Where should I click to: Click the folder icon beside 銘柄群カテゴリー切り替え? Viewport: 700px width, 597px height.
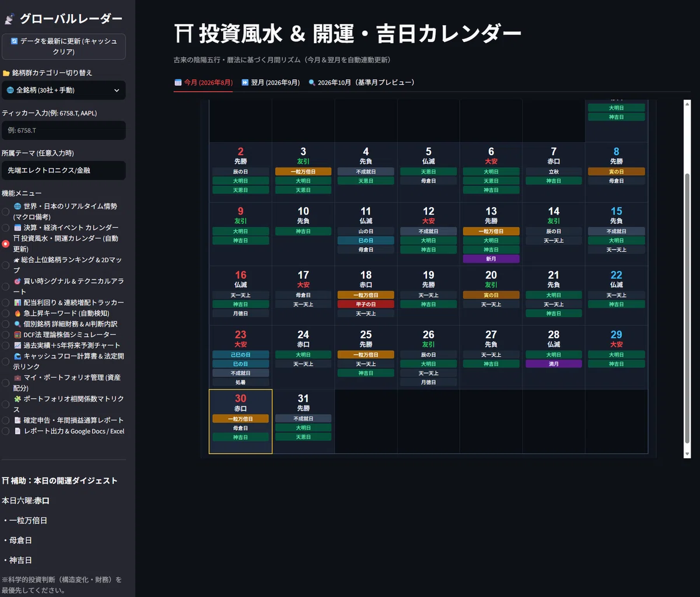click(x=6, y=73)
